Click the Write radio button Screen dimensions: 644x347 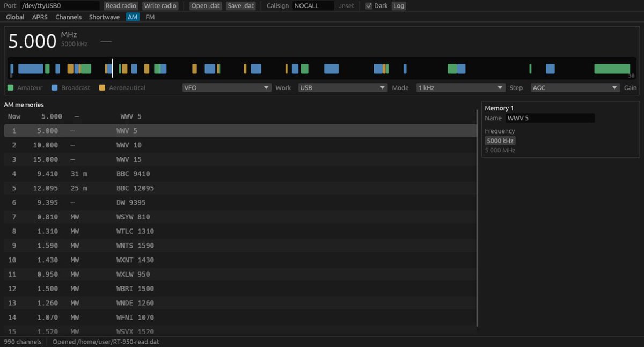point(160,6)
